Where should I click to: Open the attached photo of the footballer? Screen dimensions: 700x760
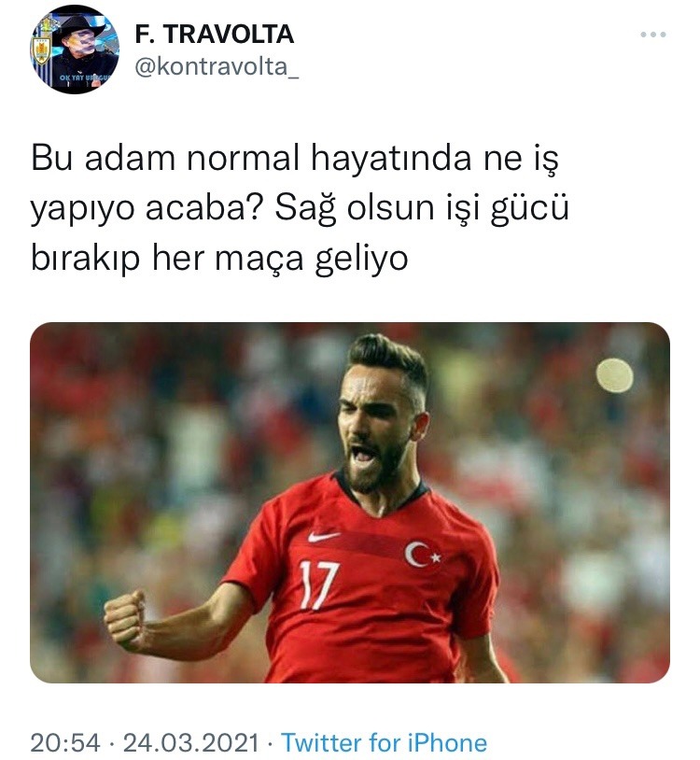350,502
